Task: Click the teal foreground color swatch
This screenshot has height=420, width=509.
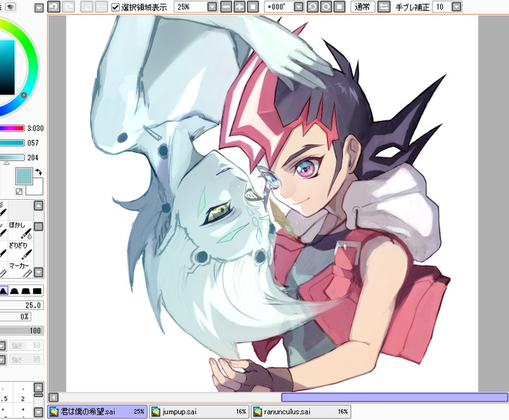Action: (x=24, y=176)
